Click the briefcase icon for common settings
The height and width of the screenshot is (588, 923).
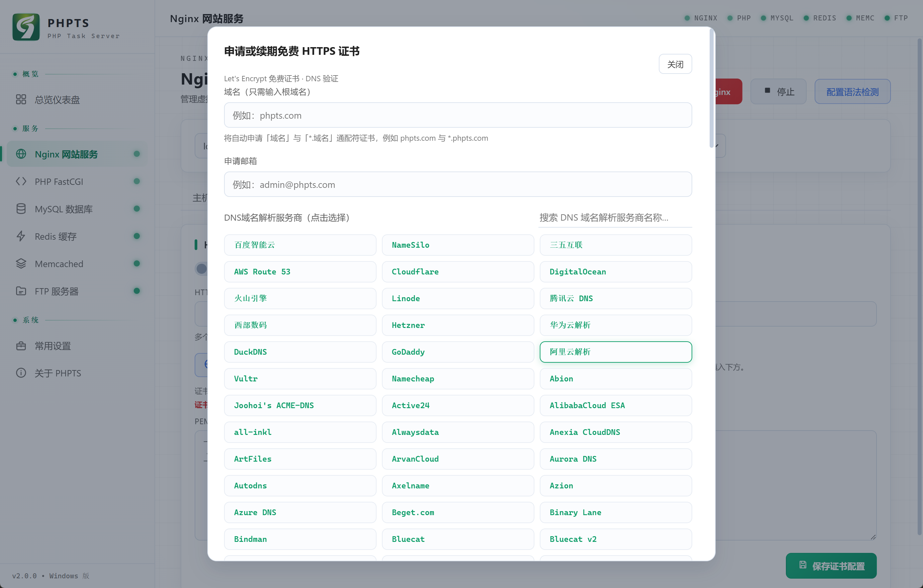coord(21,346)
